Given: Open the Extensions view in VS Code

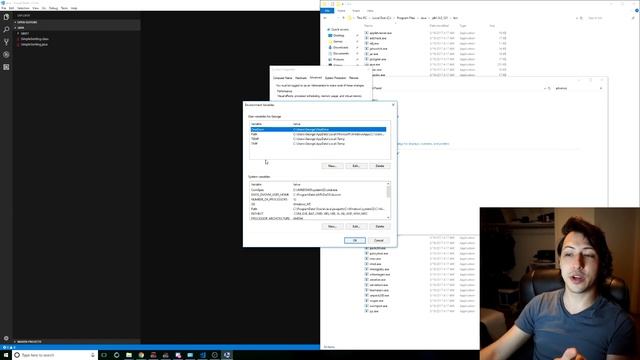Looking at the screenshot, I should [x=6, y=67].
